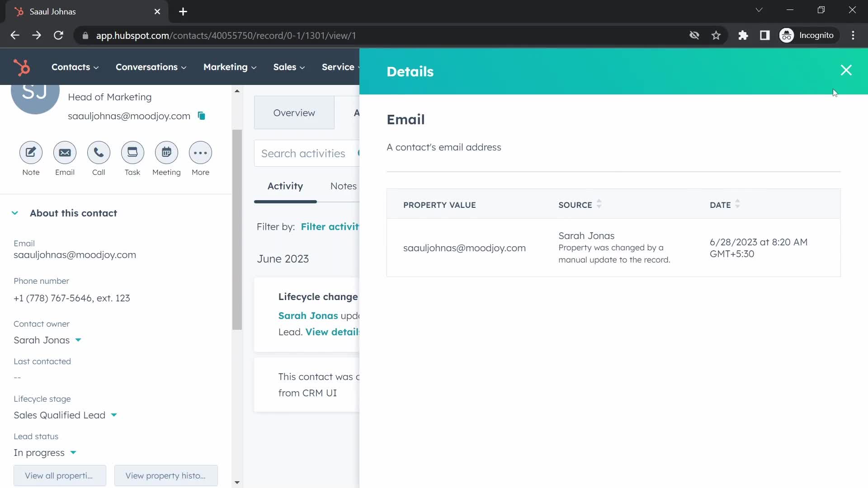This screenshot has height=488, width=868.
Task: Click the HubSpot sprocket logo icon
Action: 21,67
